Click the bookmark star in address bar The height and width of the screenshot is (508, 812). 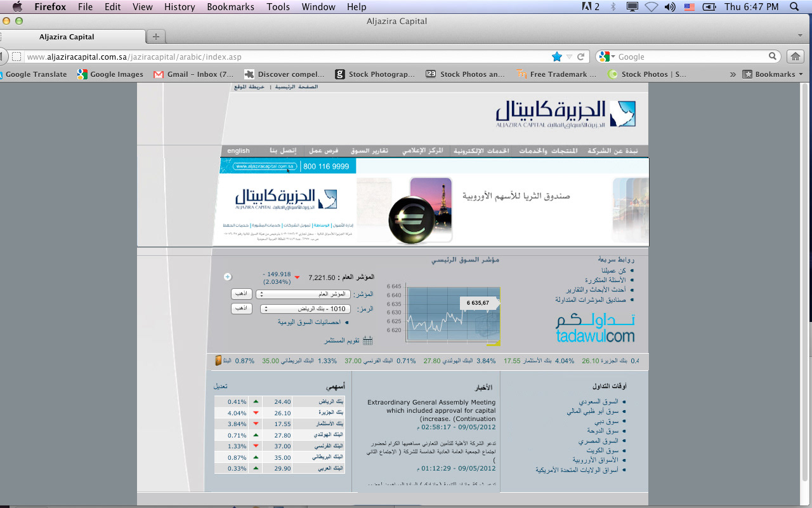click(x=557, y=57)
